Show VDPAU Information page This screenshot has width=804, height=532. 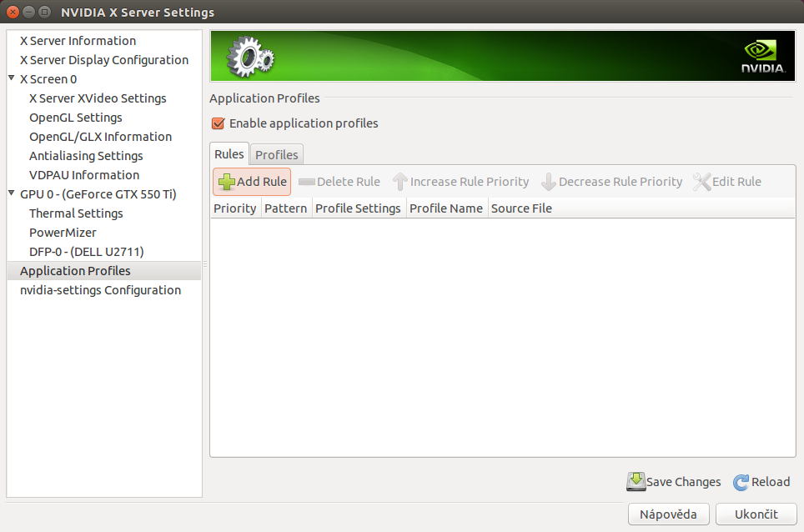(x=104, y=175)
